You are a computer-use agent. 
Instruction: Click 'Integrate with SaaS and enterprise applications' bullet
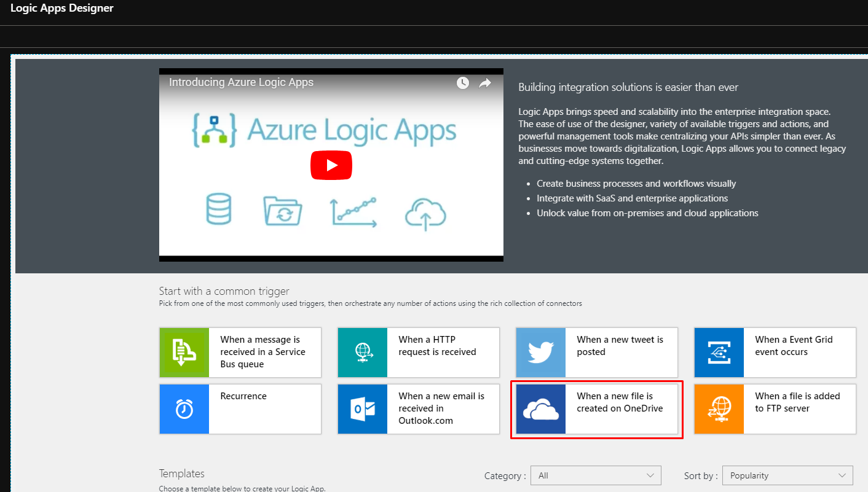632,198
